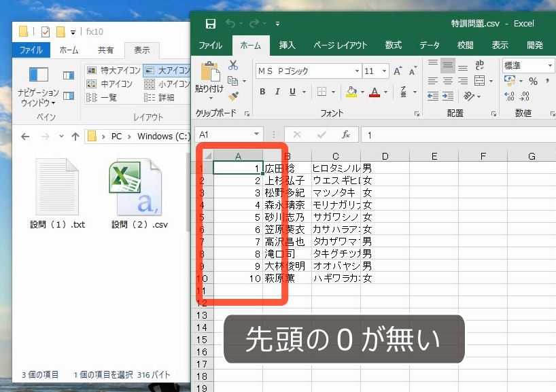Image resolution: width=556 pixels, height=392 pixels.
Task: Toggle Bold formatting
Action: pyautogui.click(x=262, y=91)
